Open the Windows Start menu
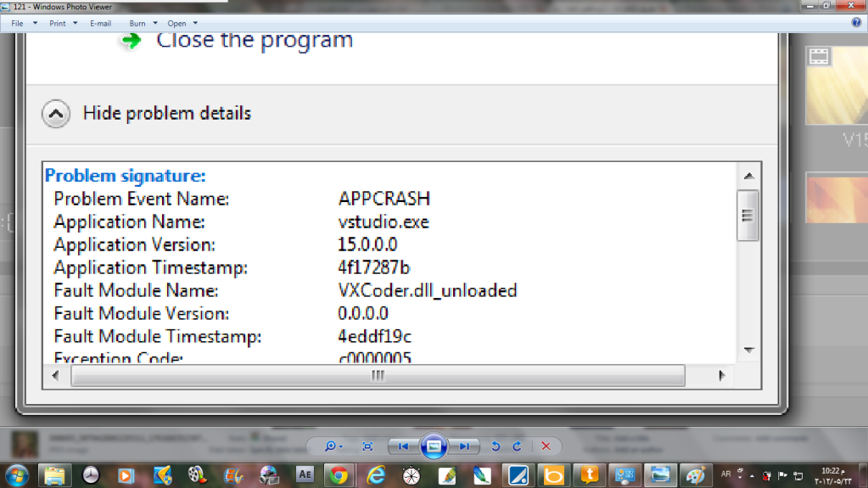The image size is (868, 488). [17, 476]
